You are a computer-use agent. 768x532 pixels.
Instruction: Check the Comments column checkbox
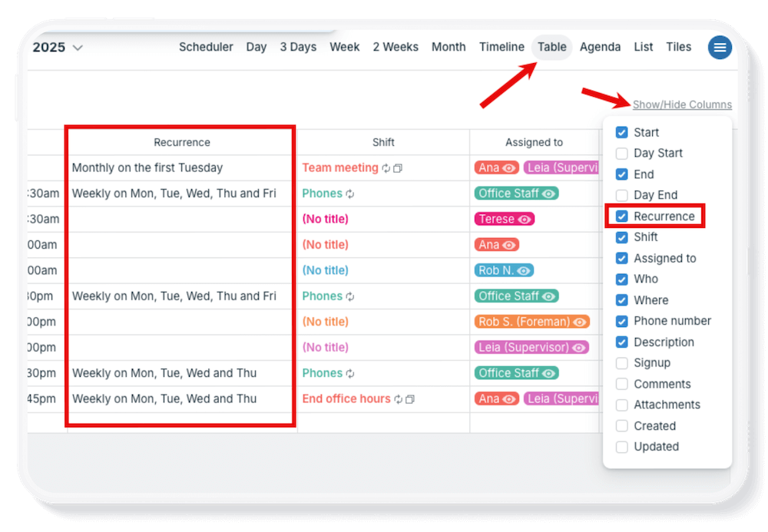[x=622, y=384]
